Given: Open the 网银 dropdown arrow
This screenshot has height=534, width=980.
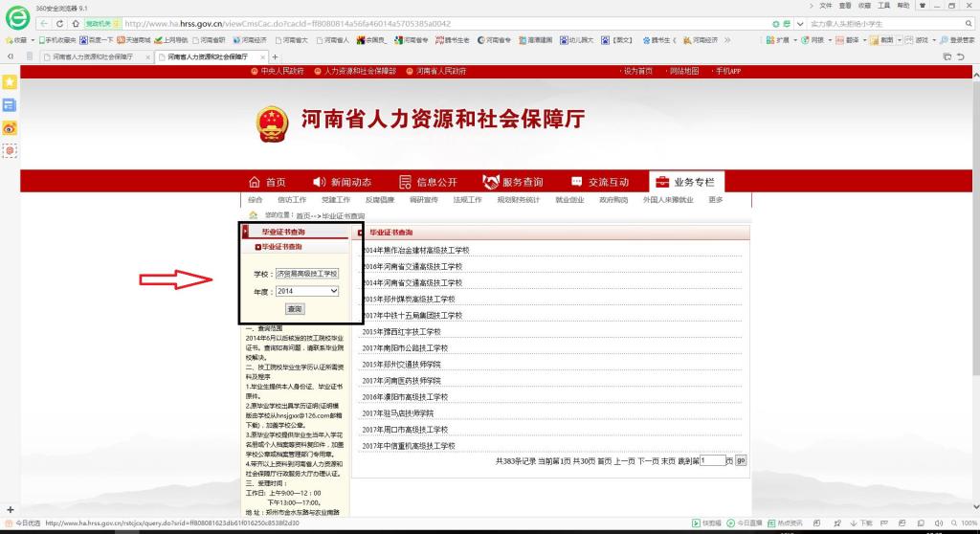Looking at the screenshot, I should [x=830, y=40].
